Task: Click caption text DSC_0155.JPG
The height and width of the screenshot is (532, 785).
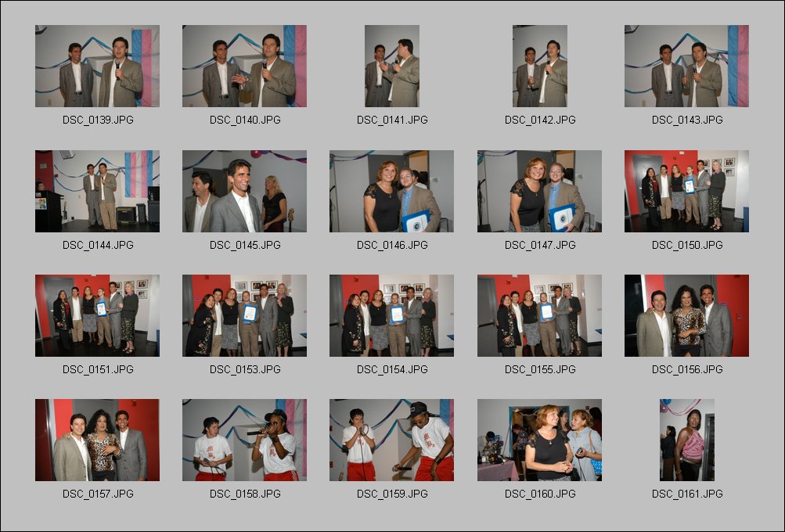Action: tap(540, 369)
